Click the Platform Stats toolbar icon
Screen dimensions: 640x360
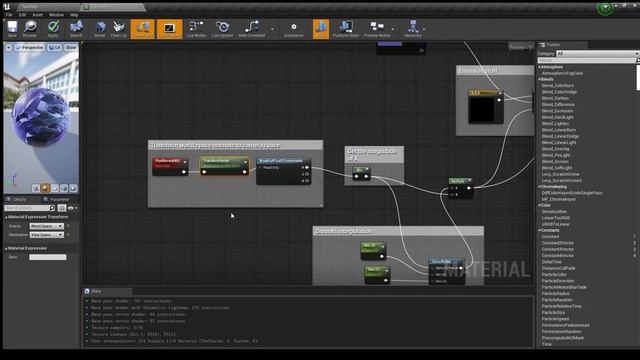tap(346, 29)
